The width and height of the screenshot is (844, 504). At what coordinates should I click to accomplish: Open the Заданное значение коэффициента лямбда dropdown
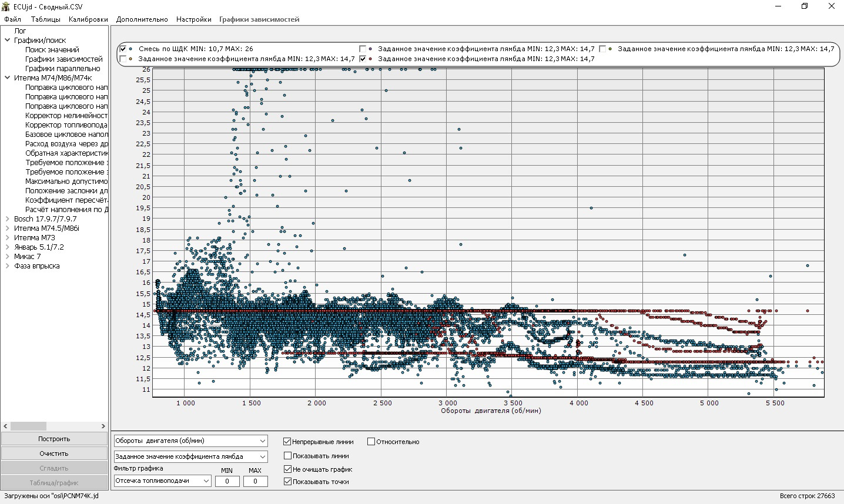tap(190, 456)
